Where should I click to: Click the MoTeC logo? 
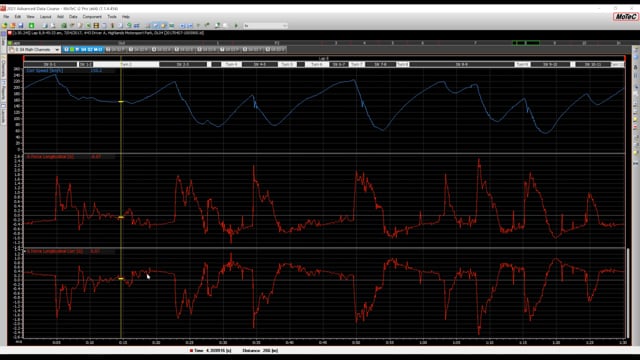click(625, 17)
